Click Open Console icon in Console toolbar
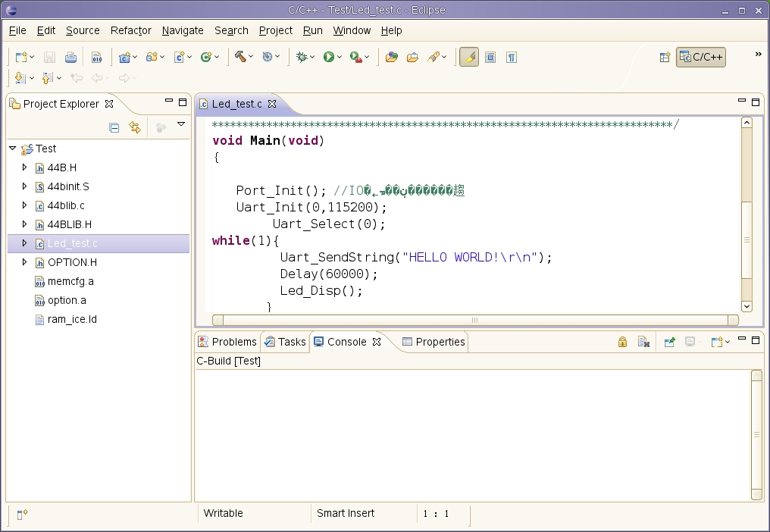The height and width of the screenshot is (532, 770). [717, 341]
